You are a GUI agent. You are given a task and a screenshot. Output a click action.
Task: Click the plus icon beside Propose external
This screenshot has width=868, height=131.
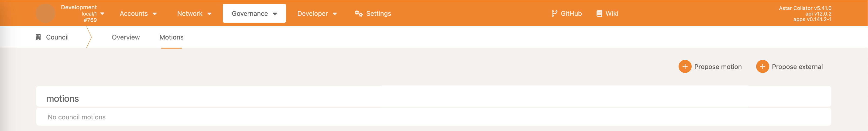coord(762,66)
